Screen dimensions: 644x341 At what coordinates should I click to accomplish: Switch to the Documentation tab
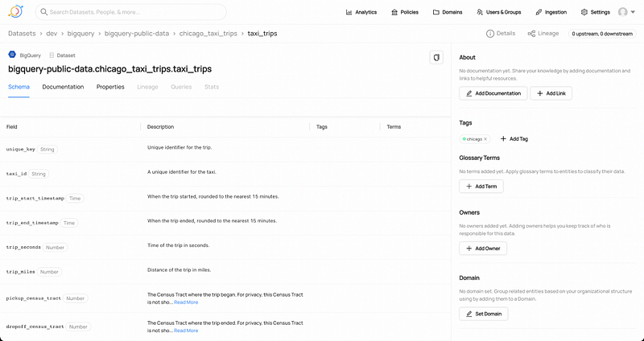click(x=63, y=87)
